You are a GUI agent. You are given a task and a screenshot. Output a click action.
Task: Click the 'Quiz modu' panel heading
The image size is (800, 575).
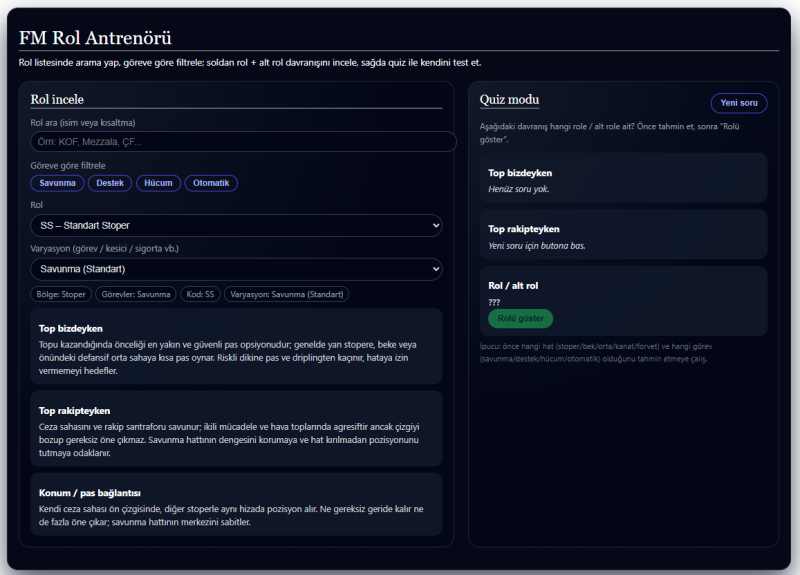pyautogui.click(x=509, y=99)
